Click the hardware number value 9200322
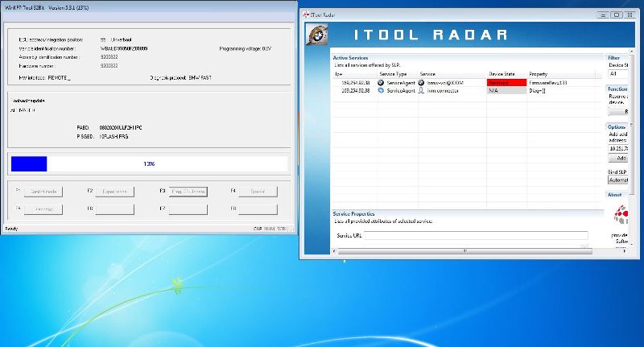Image resolution: width=644 pixels, height=347 pixels. click(x=109, y=66)
